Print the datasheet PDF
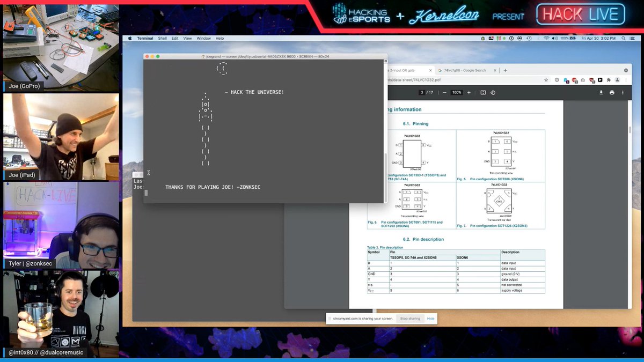 [611, 92]
